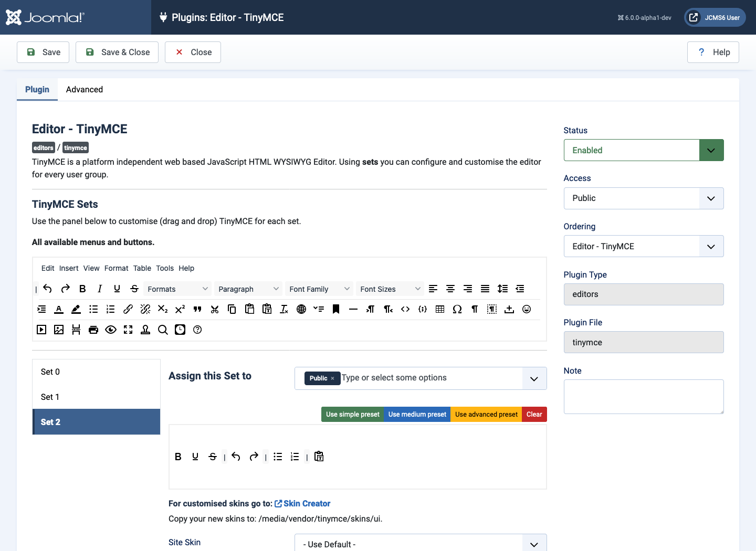
Task: Select the Source Code angle-brackets icon
Action: pos(405,309)
